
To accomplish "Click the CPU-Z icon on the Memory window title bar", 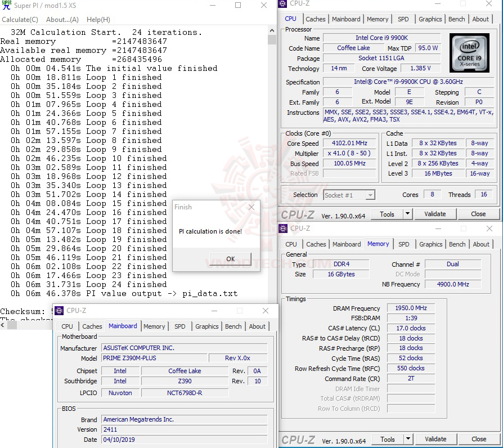I will [282, 229].
